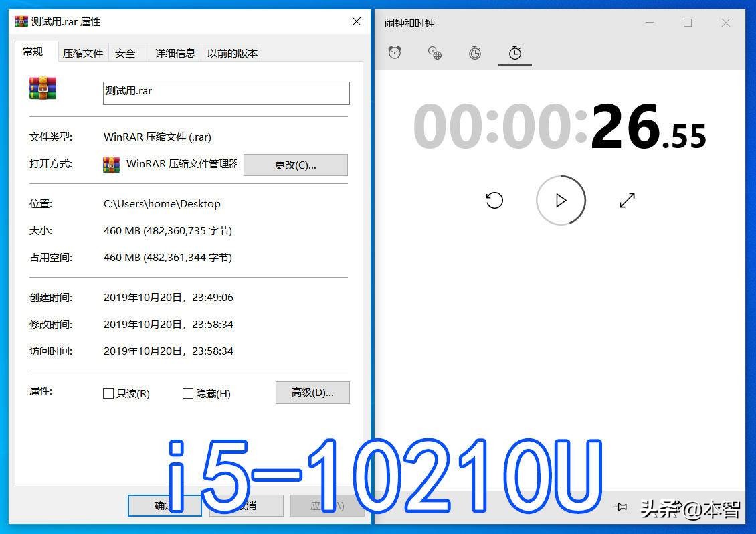Open the 高级(D) attributes dialog

312,392
